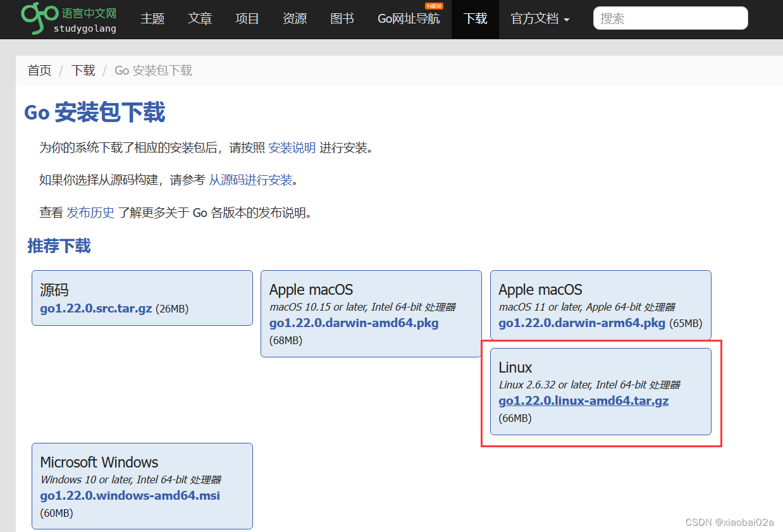This screenshot has height=532, width=783.
Task: Open the 资源 nav item
Action: [x=295, y=19]
